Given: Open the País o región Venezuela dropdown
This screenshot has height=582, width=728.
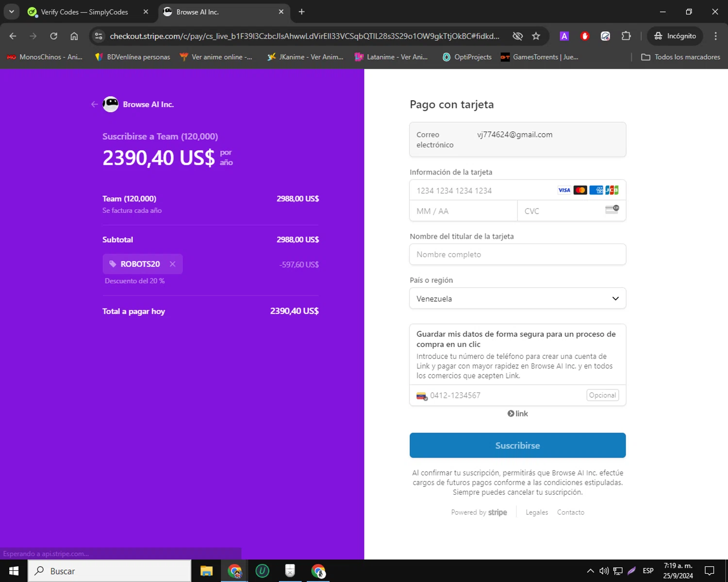Looking at the screenshot, I should [x=518, y=298].
